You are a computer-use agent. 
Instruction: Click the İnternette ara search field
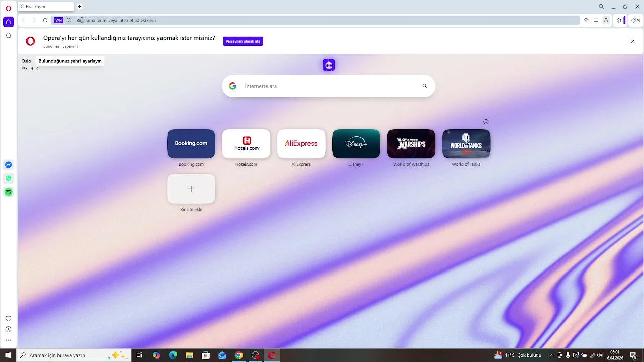(x=330, y=86)
